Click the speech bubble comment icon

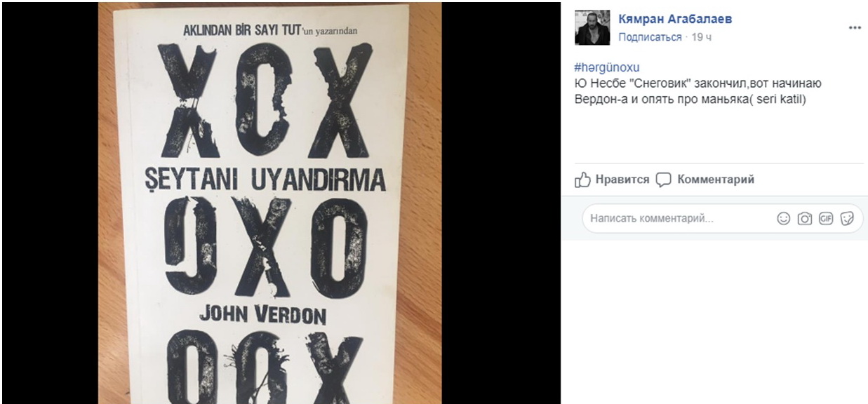[664, 180]
